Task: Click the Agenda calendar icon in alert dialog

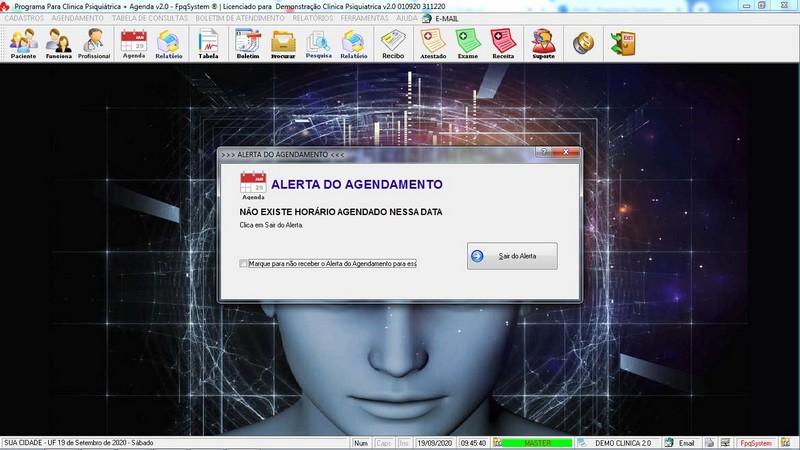Action: pos(253,185)
